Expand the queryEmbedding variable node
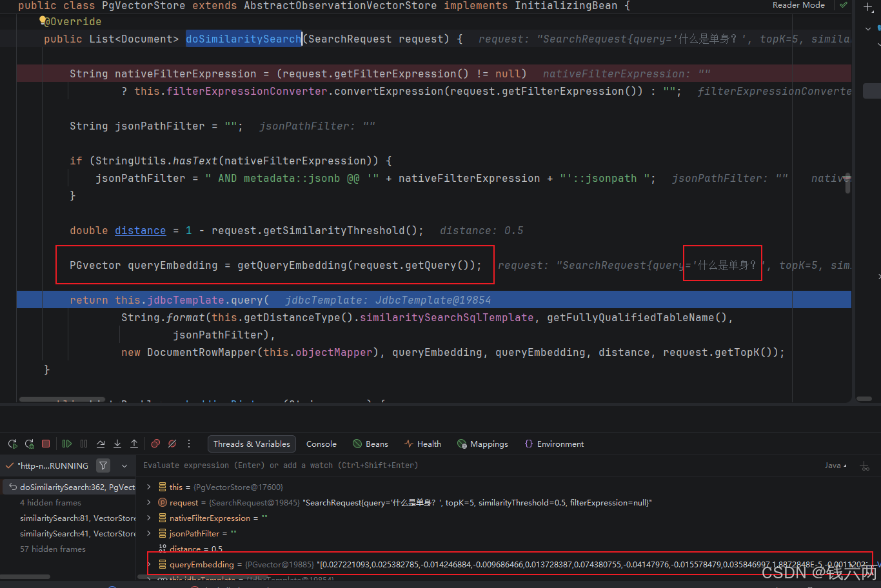 tap(149, 564)
